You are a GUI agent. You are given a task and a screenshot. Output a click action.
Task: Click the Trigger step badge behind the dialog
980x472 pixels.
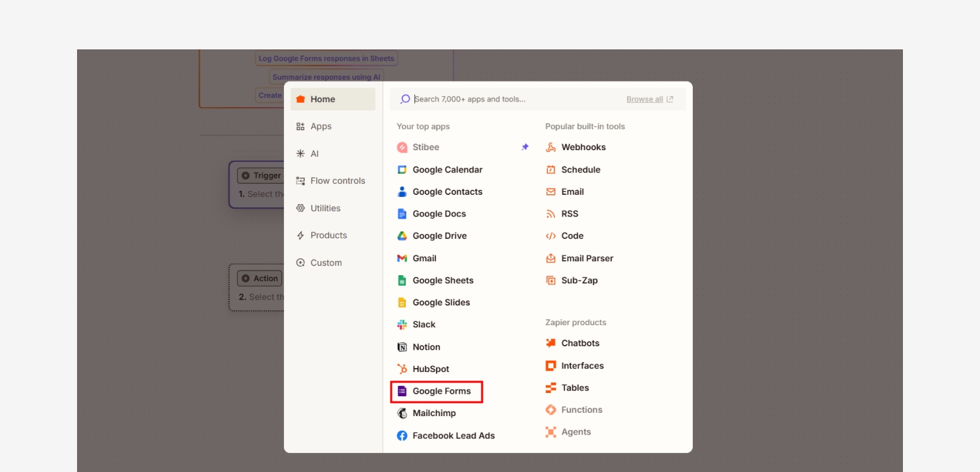pos(260,176)
